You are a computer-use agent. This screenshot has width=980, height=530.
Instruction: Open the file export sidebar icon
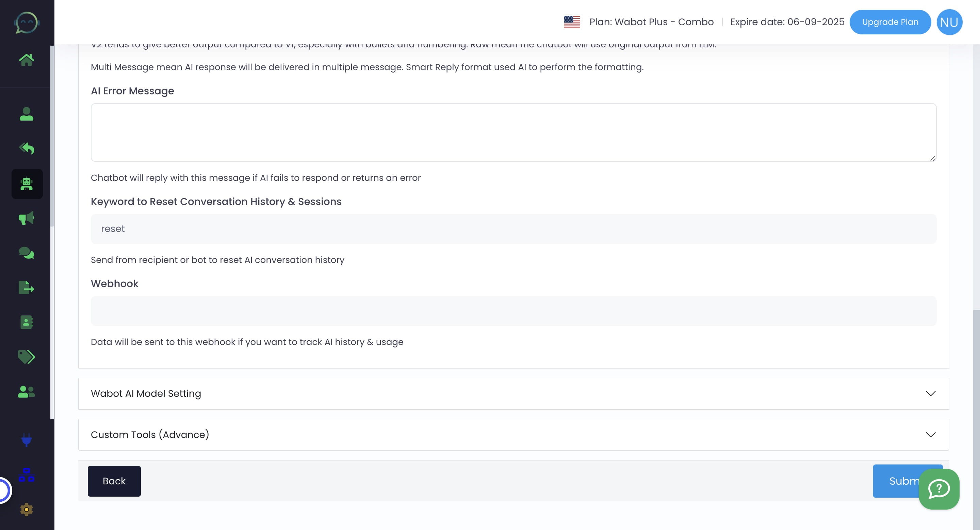[x=27, y=287]
